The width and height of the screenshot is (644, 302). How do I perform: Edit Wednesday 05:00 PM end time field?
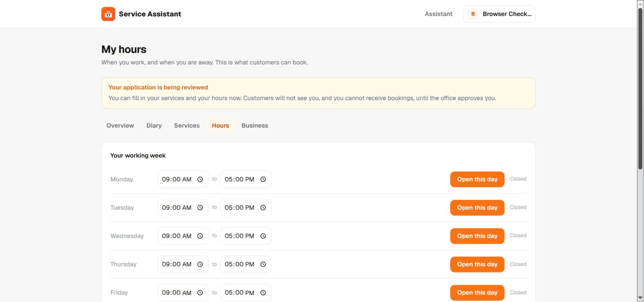click(246, 236)
